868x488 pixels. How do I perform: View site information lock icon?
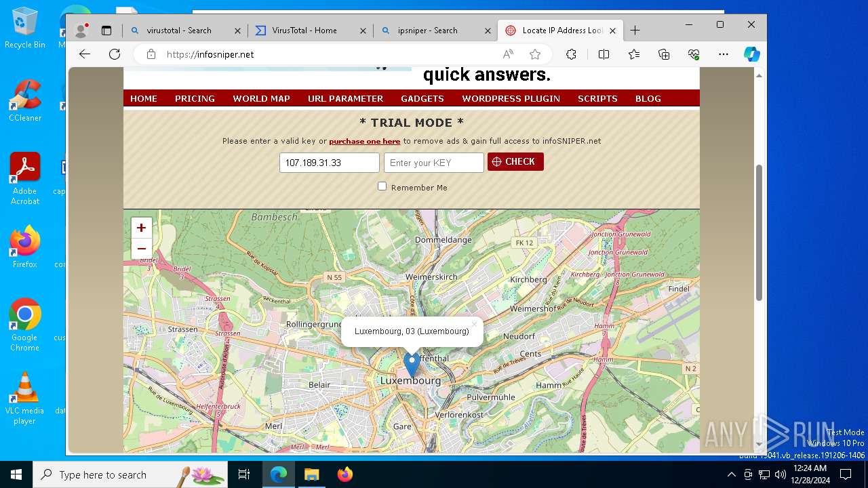(151, 54)
